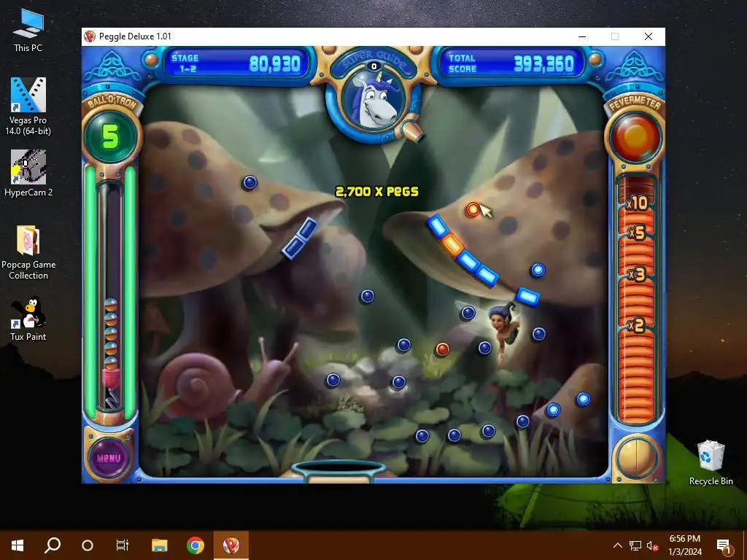The image size is (747, 560).
Task: Click the Fevermeter orange orb
Action: [x=635, y=136]
